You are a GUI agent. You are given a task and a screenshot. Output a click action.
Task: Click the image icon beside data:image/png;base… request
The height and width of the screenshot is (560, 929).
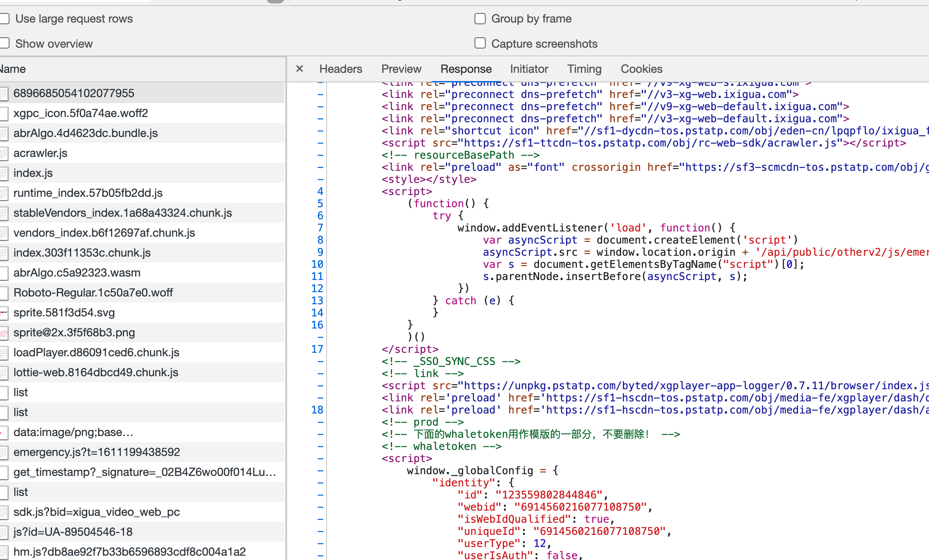point(4,432)
